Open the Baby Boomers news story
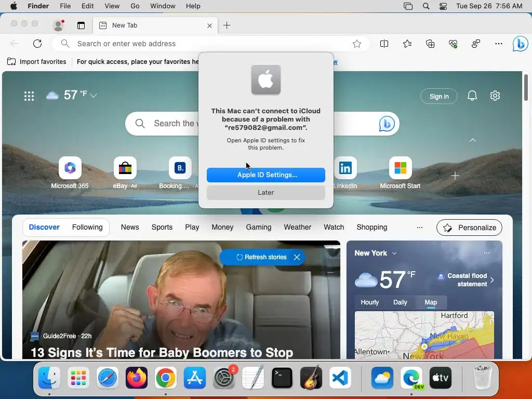The height and width of the screenshot is (399, 532). 162,353
